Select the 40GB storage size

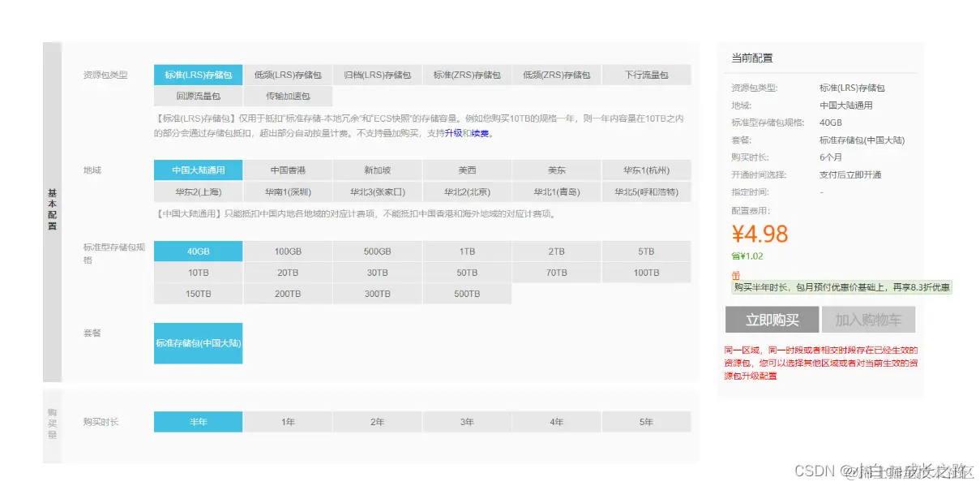click(x=199, y=252)
